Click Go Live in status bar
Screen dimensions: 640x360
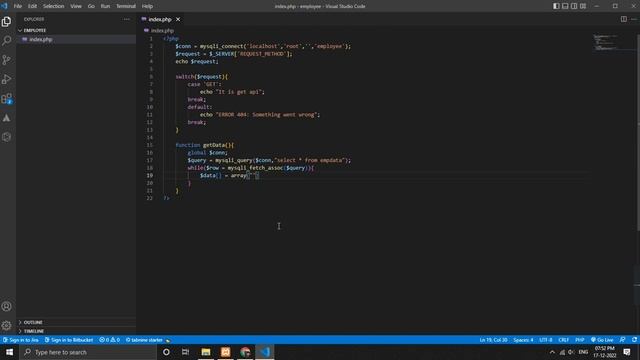click(x=602, y=340)
